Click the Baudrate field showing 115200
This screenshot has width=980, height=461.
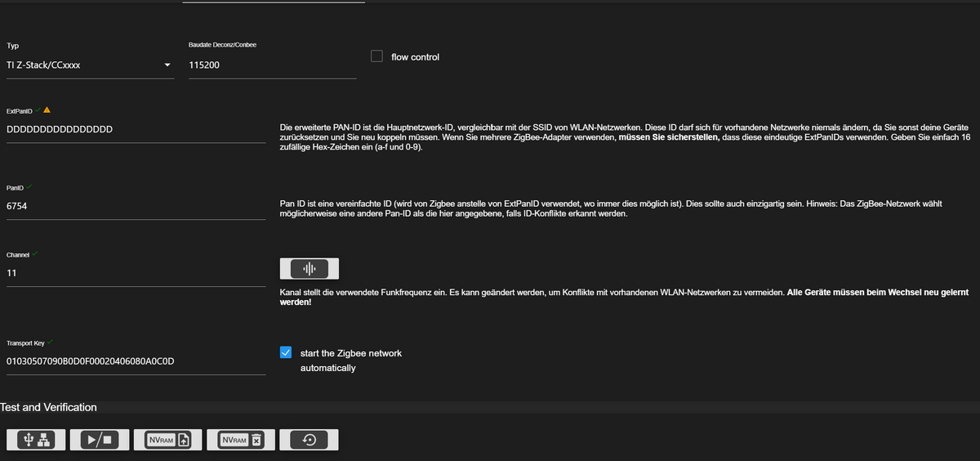(272, 65)
